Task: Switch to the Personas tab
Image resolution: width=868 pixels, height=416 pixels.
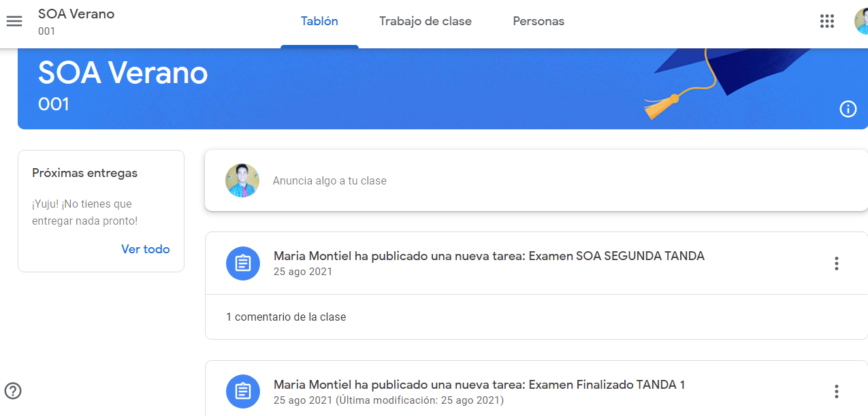Action: pyautogui.click(x=539, y=21)
